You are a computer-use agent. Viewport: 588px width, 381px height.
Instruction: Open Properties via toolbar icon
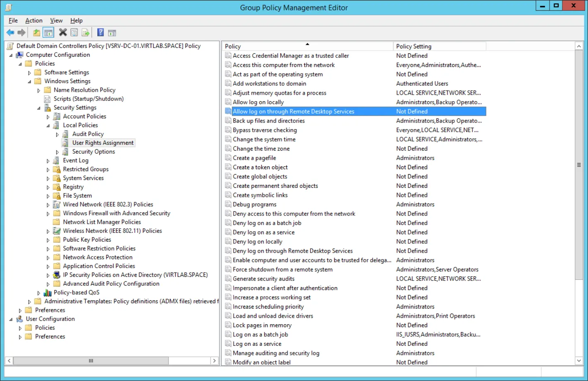[74, 33]
